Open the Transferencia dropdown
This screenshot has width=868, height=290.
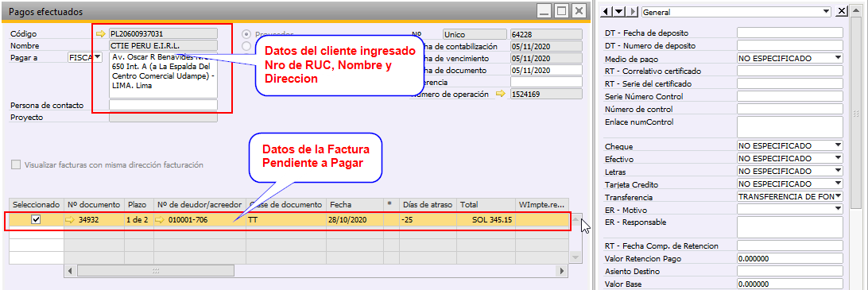pos(838,197)
